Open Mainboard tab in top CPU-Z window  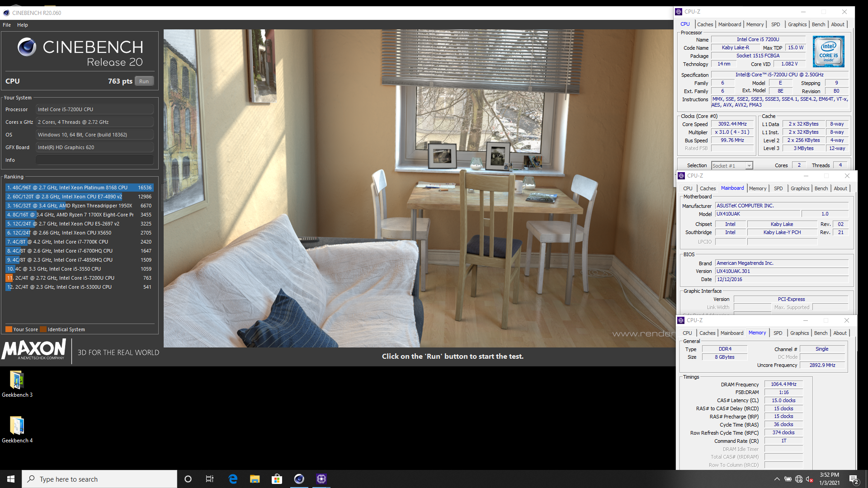[x=730, y=24]
